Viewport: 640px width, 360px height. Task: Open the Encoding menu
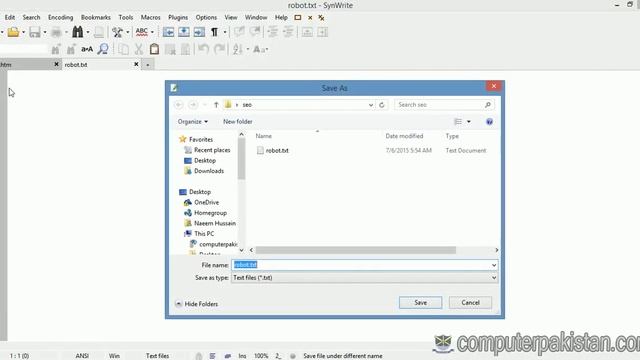60,17
